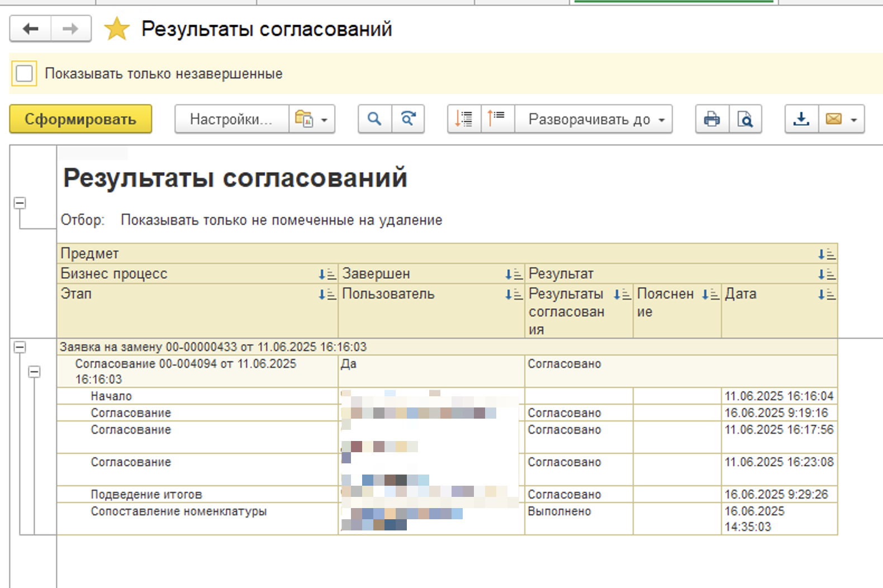
Task: Open dropdown arrow next to envelope
Action: 854,120
